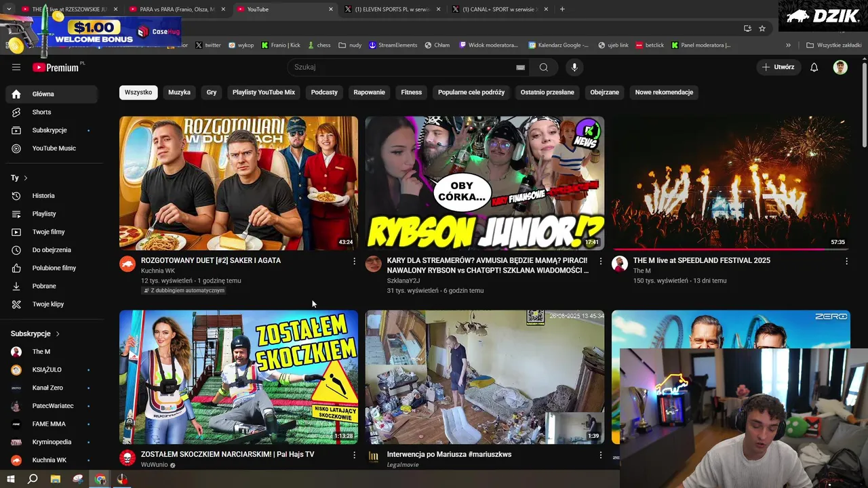Open the notifications bell

pos(814,67)
